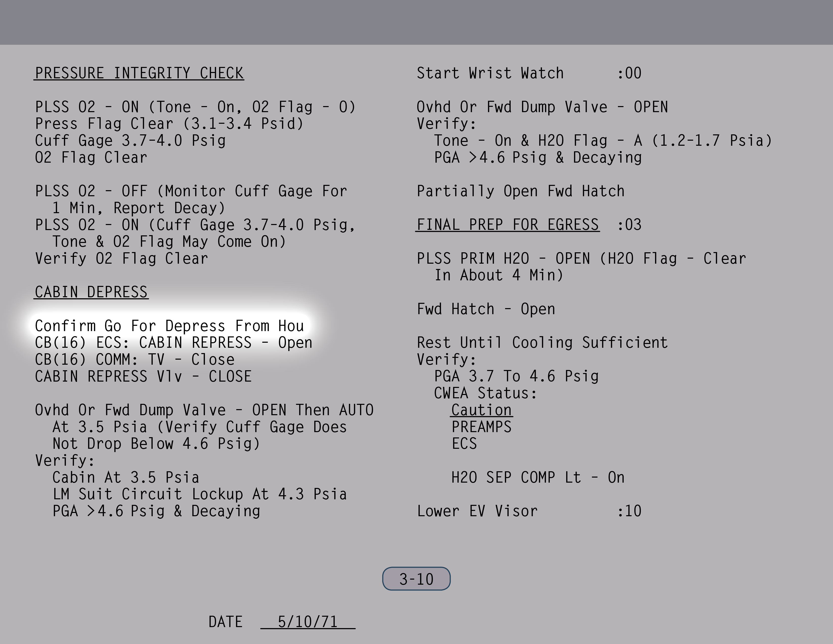Click the gray header bar at top
The image size is (833, 644).
click(416, 22)
